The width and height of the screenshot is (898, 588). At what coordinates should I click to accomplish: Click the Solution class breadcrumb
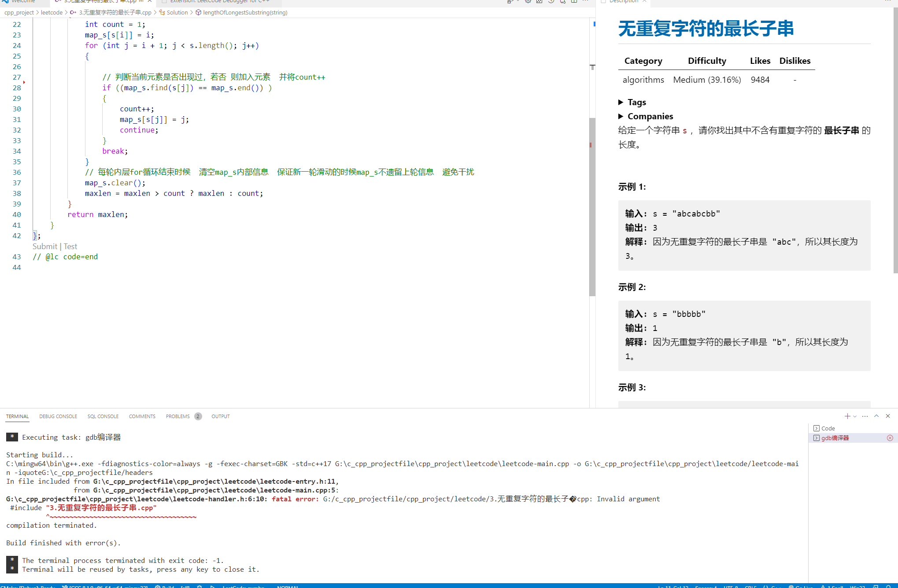click(x=174, y=12)
